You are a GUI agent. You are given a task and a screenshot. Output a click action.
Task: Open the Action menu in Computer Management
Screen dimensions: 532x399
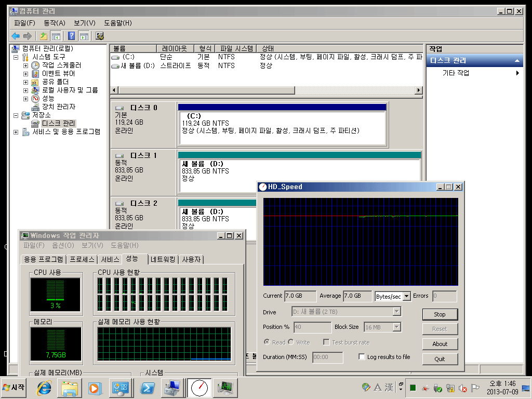click(x=54, y=23)
